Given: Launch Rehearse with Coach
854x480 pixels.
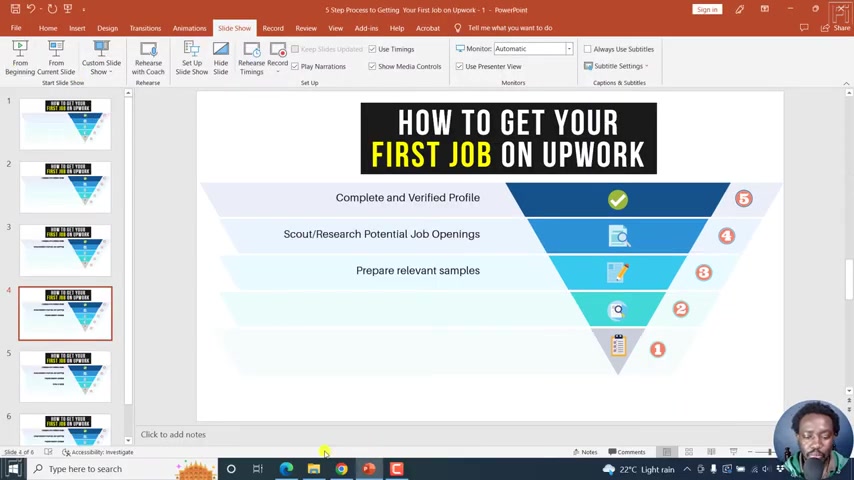Looking at the screenshot, I should point(148,57).
